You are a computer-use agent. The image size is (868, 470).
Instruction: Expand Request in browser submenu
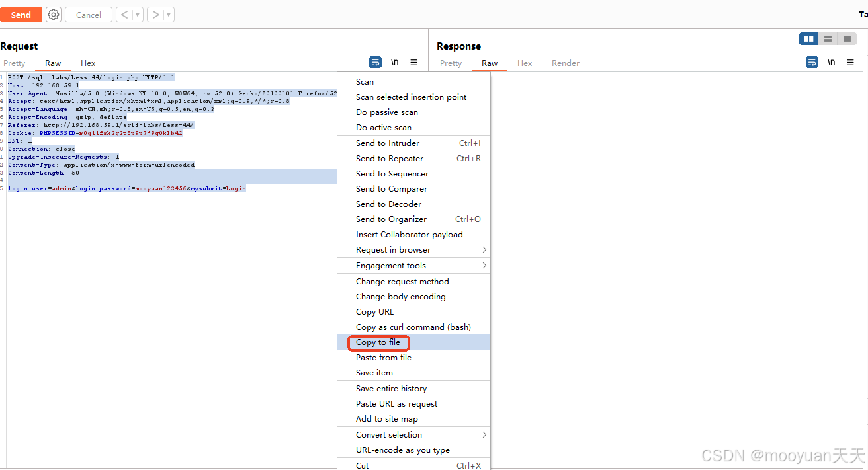tap(413, 250)
